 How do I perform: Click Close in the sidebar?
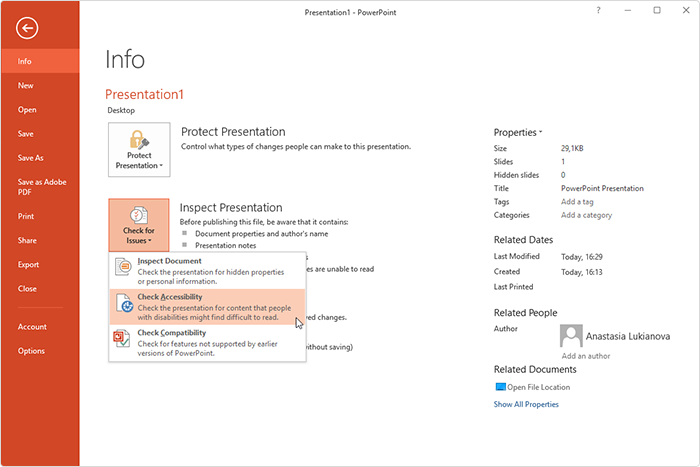(x=40, y=288)
